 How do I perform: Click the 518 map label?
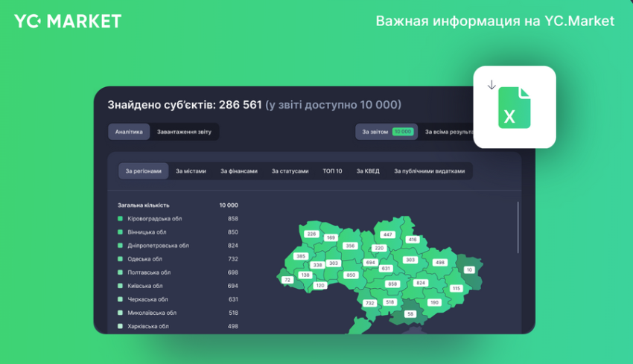pos(389,302)
